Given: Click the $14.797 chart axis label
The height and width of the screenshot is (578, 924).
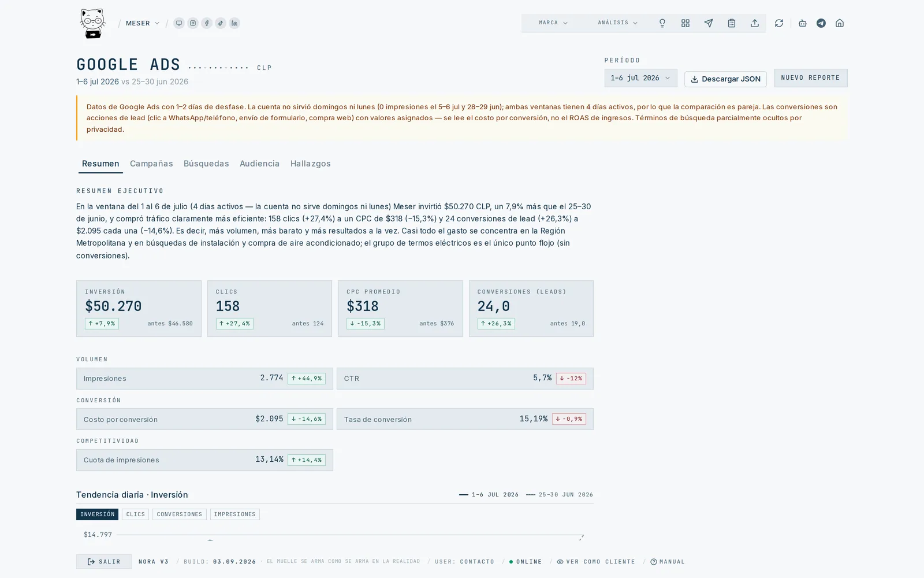Looking at the screenshot, I should (x=98, y=535).
